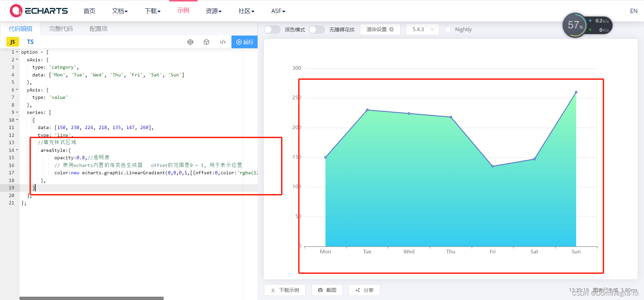
Task: Enable the Nightly checkbox
Action: pos(448,29)
